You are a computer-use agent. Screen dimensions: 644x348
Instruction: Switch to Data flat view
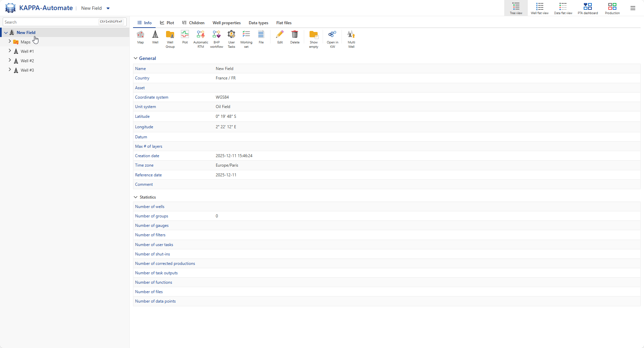(563, 8)
